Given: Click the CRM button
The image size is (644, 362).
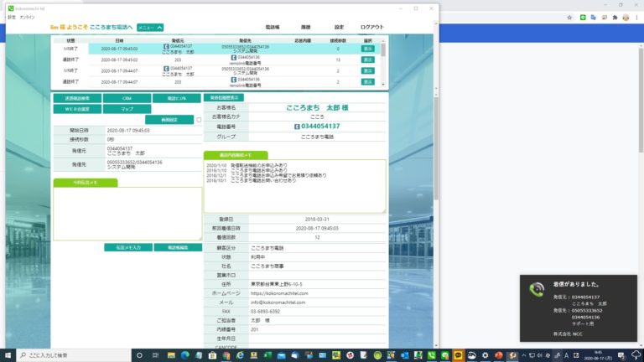Looking at the screenshot, I should coord(127,99).
